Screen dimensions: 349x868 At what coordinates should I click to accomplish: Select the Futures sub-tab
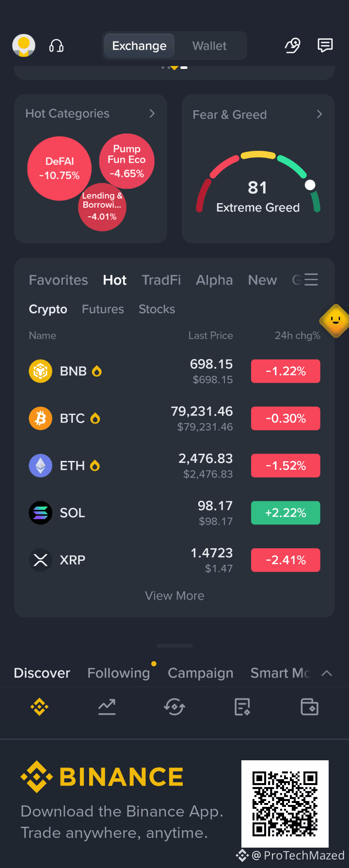coord(103,309)
